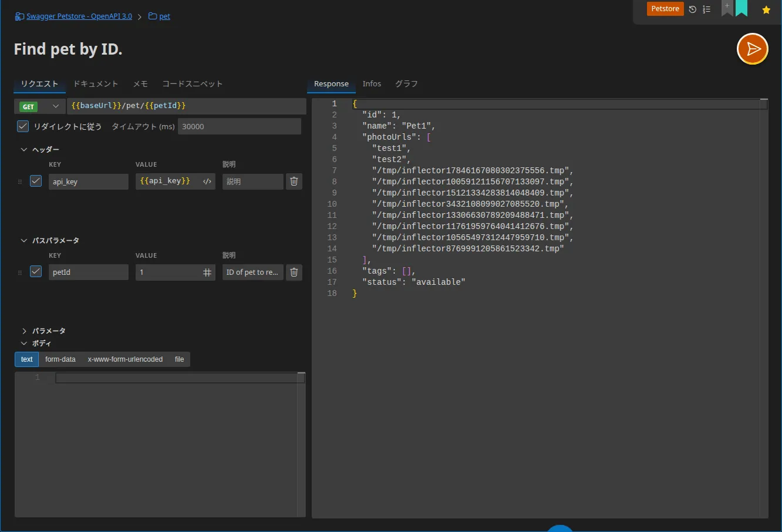
Task: Click the Find pet by ID. request title
Action: [x=68, y=49]
